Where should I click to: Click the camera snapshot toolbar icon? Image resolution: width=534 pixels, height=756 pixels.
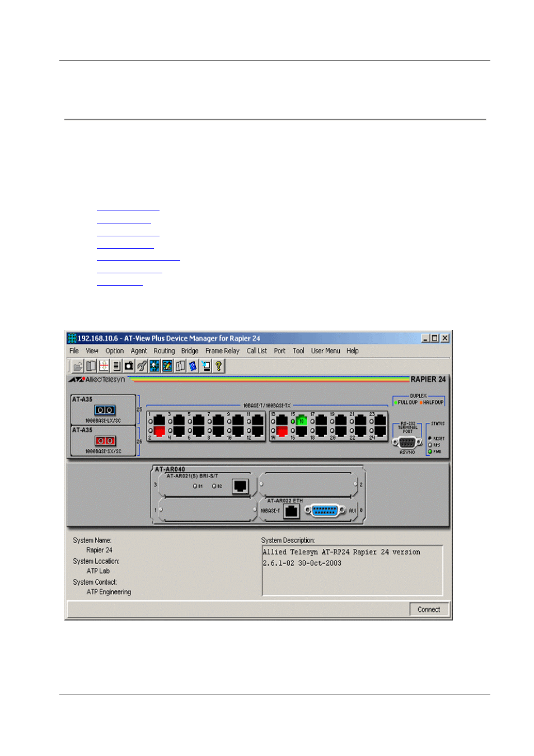pyautogui.click(x=129, y=366)
